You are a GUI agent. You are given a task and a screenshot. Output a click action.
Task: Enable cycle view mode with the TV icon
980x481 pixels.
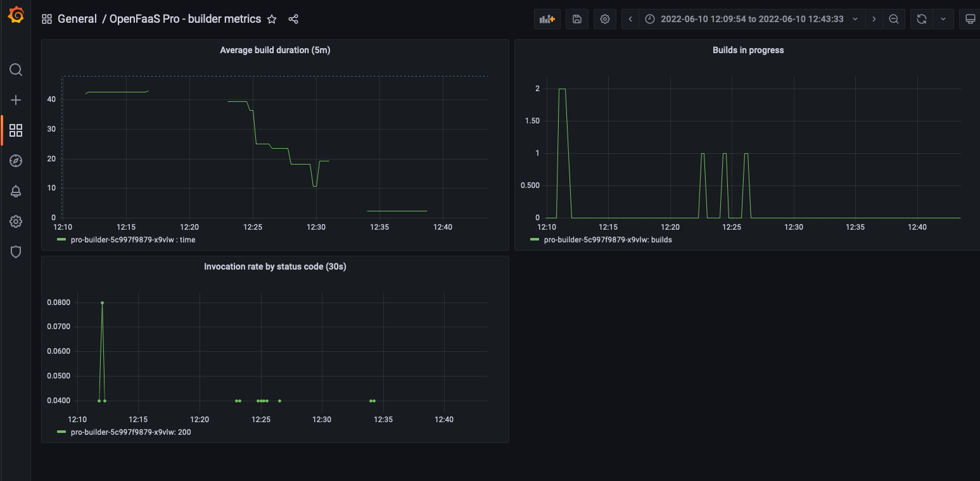click(x=970, y=18)
